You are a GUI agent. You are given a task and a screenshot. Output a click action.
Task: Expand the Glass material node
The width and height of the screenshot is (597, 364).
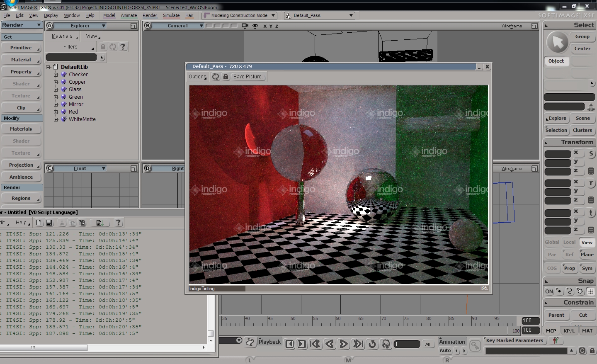[56, 90]
